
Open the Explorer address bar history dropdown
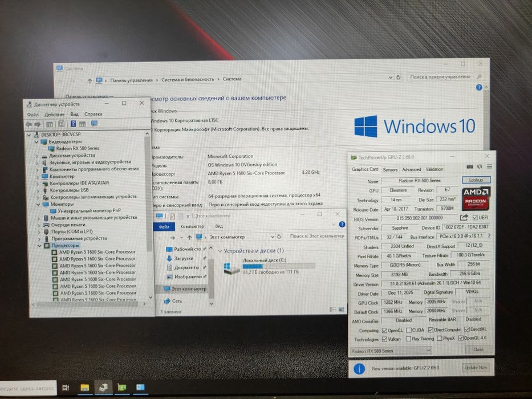(272, 237)
